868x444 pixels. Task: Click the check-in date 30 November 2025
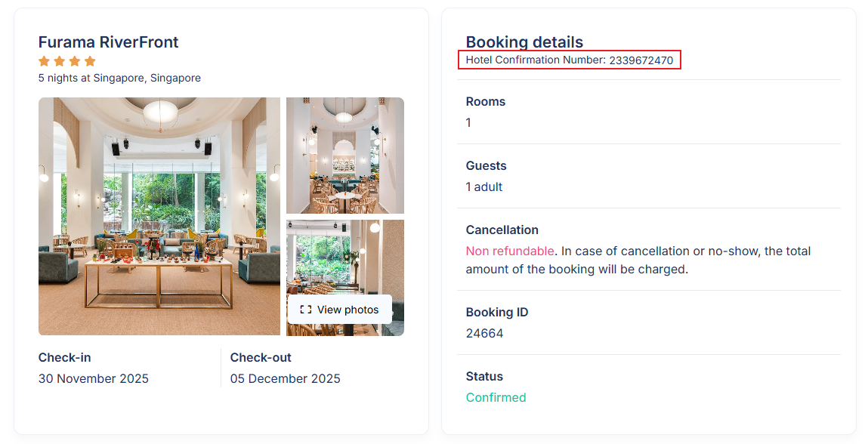pos(94,378)
